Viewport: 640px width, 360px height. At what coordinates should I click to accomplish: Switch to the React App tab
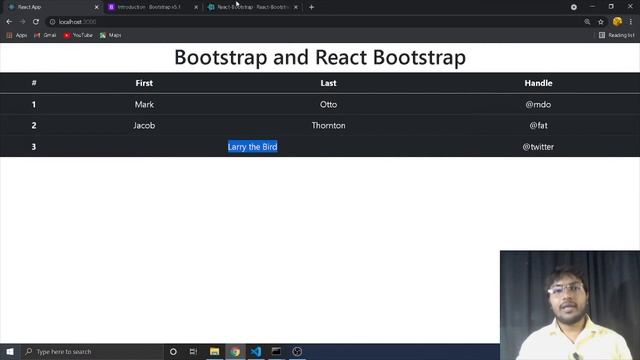coord(51,7)
